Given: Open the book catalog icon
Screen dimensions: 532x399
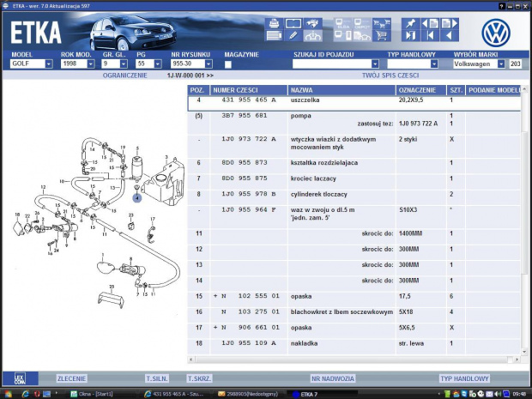Looking at the screenshot, I should (293, 23).
